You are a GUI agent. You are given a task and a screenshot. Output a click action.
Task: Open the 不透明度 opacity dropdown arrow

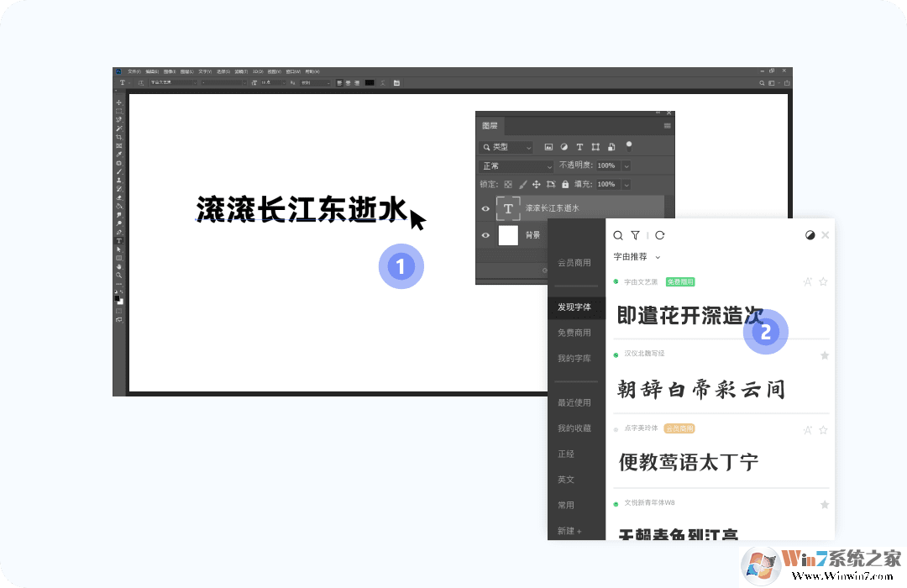pos(627,166)
